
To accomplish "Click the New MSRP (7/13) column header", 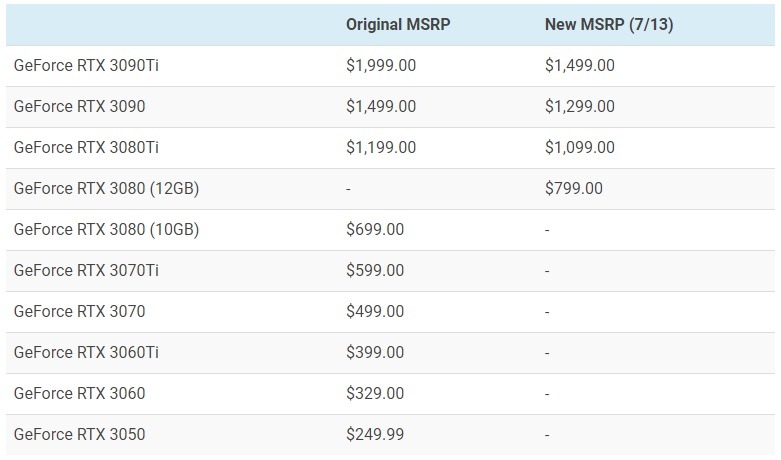I will (x=609, y=24).
